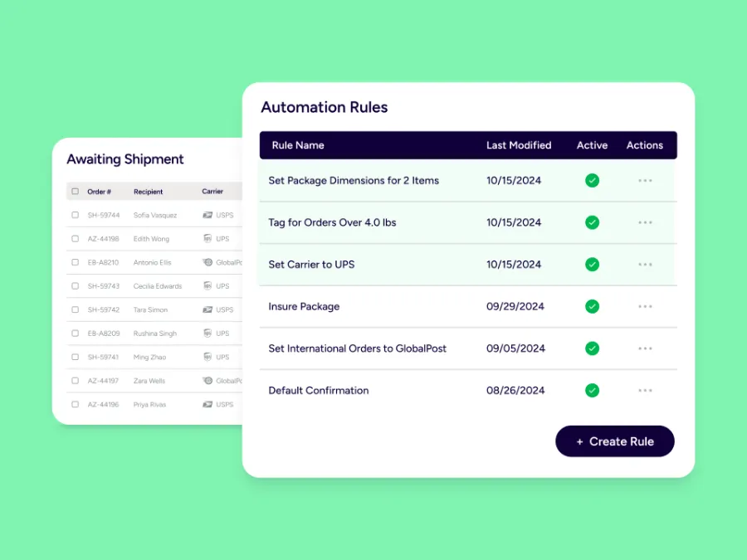This screenshot has height=560, width=747.
Task: Toggle active checkmark for Set Package Dimensions rule
Action: pyautogui.click(x=592, y=180)
